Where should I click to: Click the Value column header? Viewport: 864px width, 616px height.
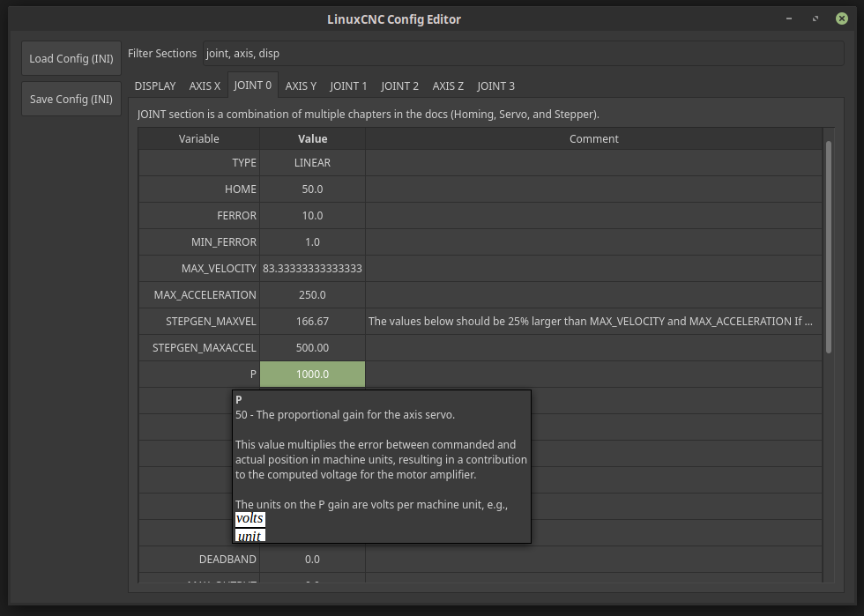(312, 139)
